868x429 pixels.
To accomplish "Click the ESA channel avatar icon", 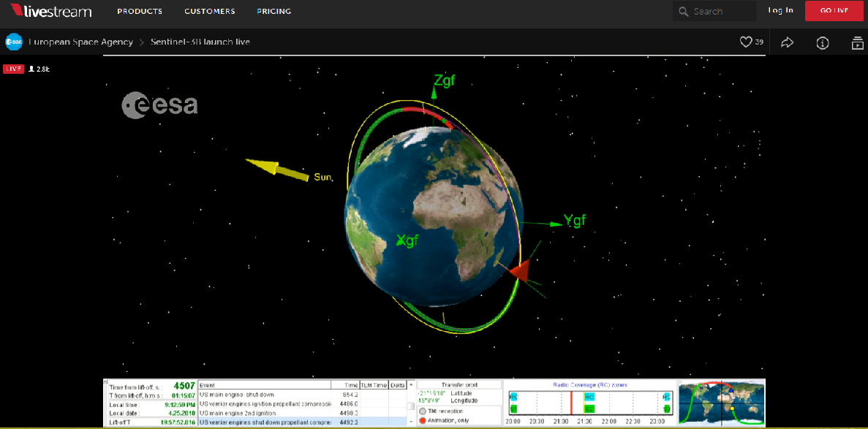I will 14,42.
